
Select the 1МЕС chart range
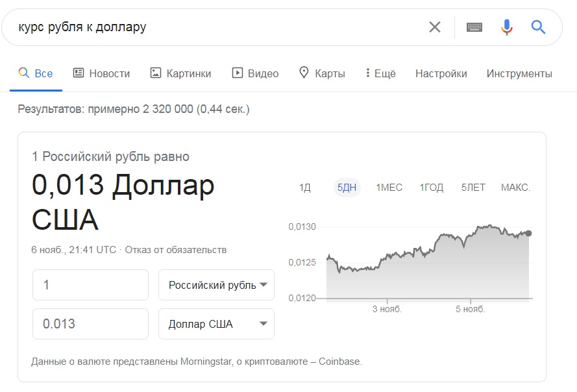coord(389,188)
